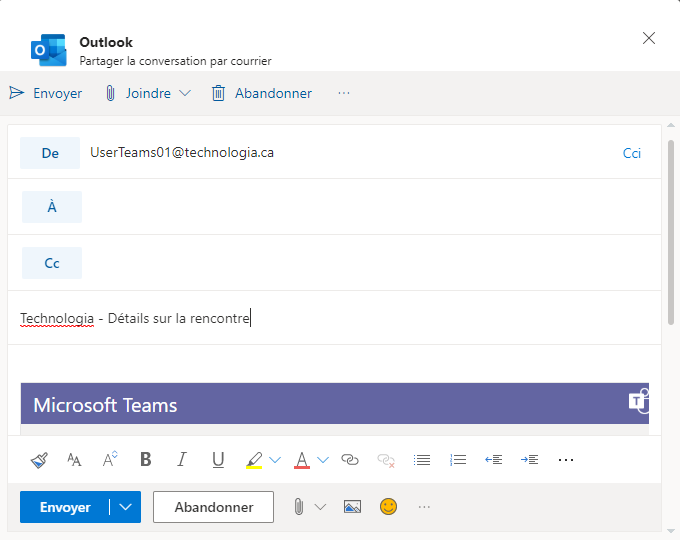Click the bottom Abandonner button
680x540 pixels.
click(213, 507)
